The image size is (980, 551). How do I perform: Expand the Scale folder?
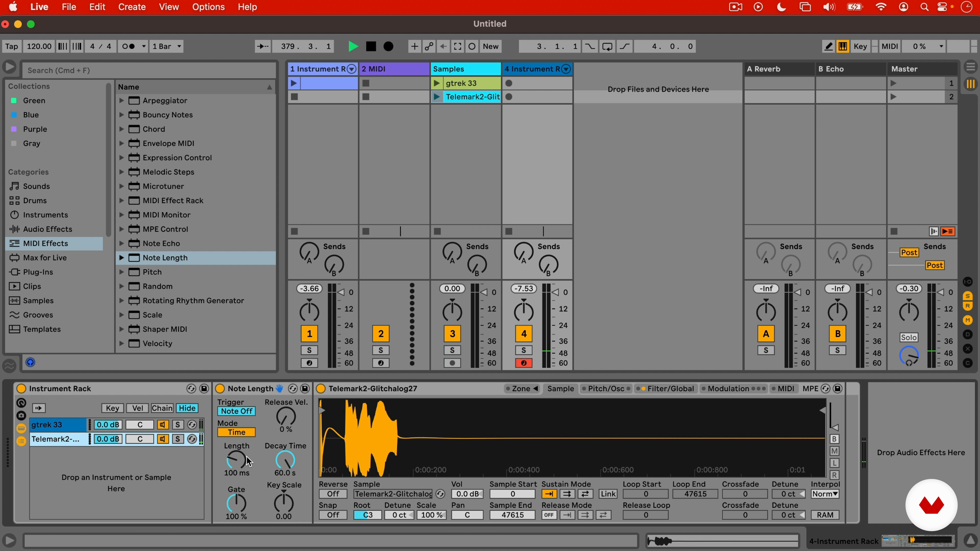click(x=121, y=315)
